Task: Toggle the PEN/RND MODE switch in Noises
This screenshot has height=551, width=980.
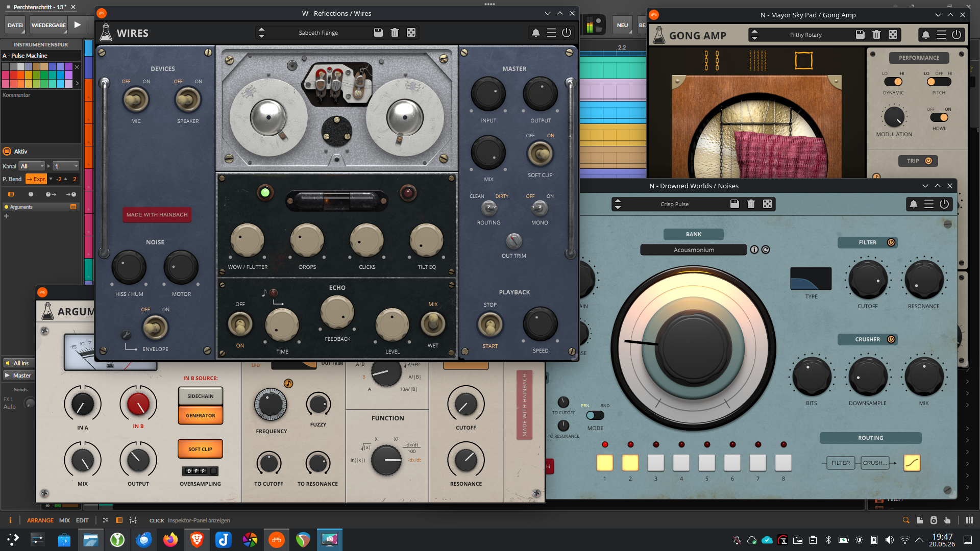Action: point(595,415)
